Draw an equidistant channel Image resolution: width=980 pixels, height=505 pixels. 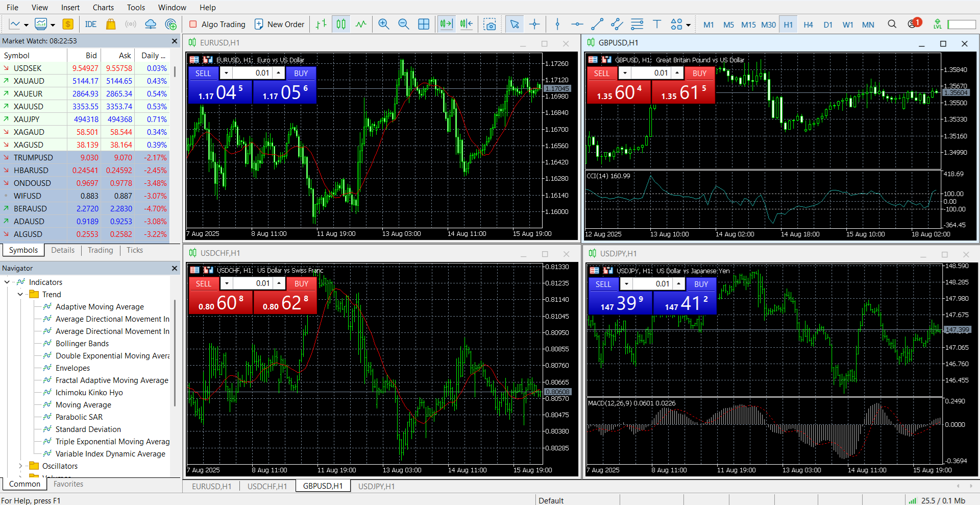617,24
